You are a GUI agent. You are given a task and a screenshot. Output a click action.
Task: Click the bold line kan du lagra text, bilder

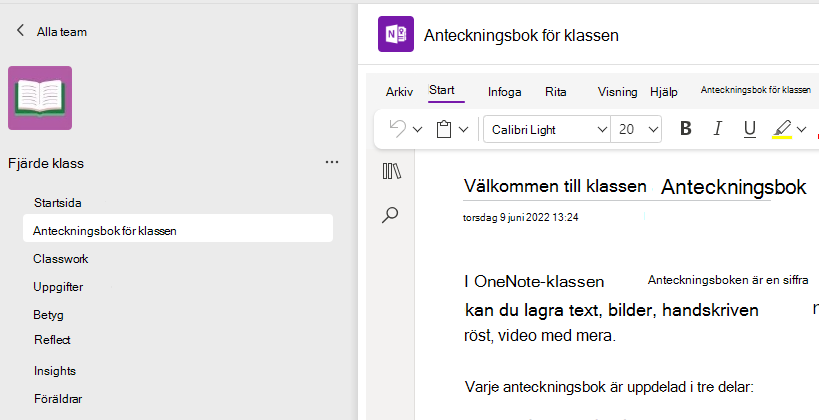[612, 310]
